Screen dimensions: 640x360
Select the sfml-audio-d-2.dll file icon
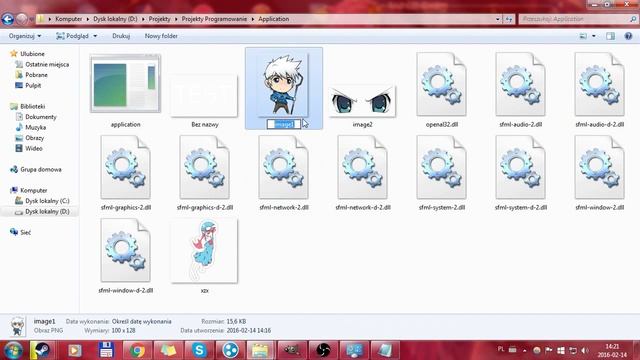(x=599, y=84)
